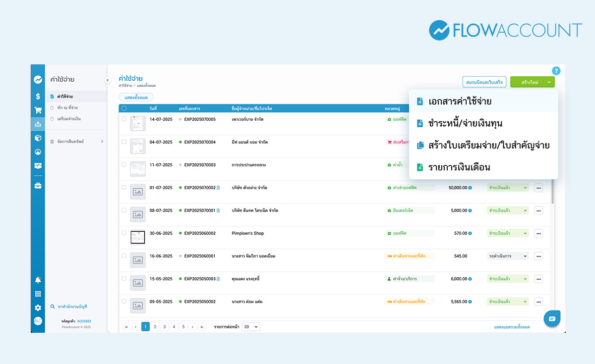Open the settings gear icon in sidebar
The height and width of the screenshot is (364, 595).
click(38, 308)
